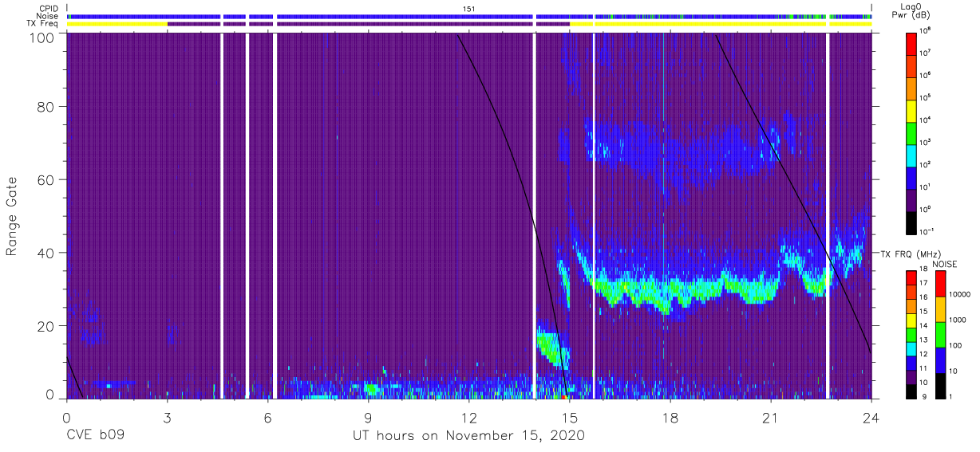The height and width of the screenshot is (452, 980).
Task: Click 'UT hours on November 15, 2020' axis title
Action: pyautogui.click(x=468, y=436)
